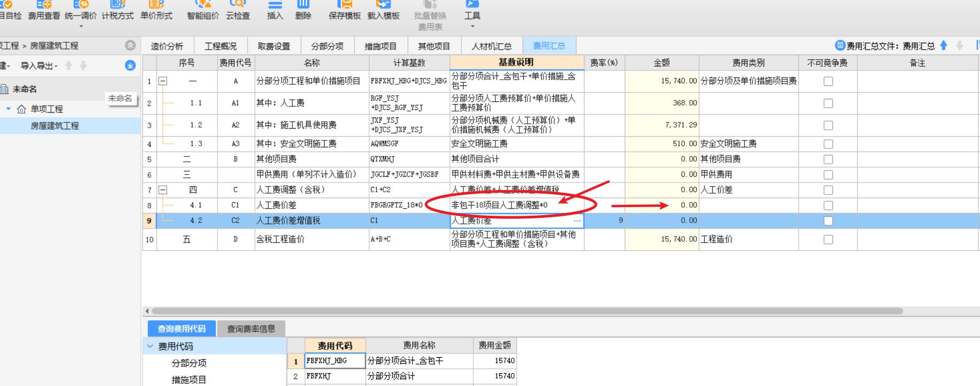Open the 取费设置 tab
The height and width of the screenshot is (386, 980).
coord(274,46)
